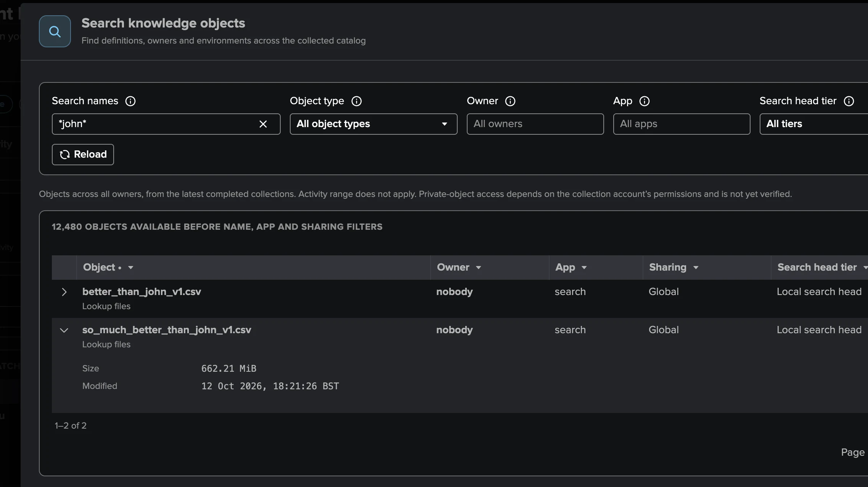Expand the better_than_john_v1.csv row
This screenshot has width=868, height=487.
point(64,292)
